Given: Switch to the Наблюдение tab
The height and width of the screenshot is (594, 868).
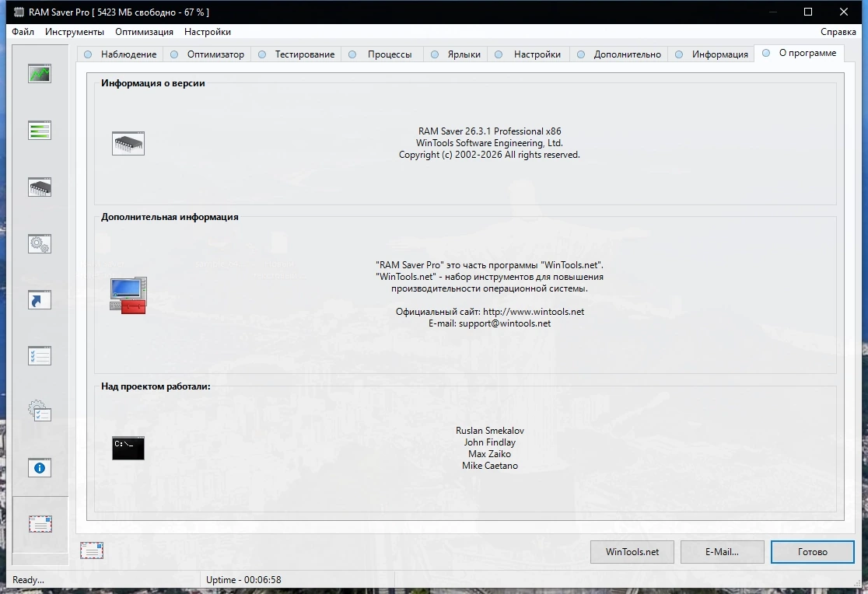Looking at the screenshot, I should (x=121, y=54).
